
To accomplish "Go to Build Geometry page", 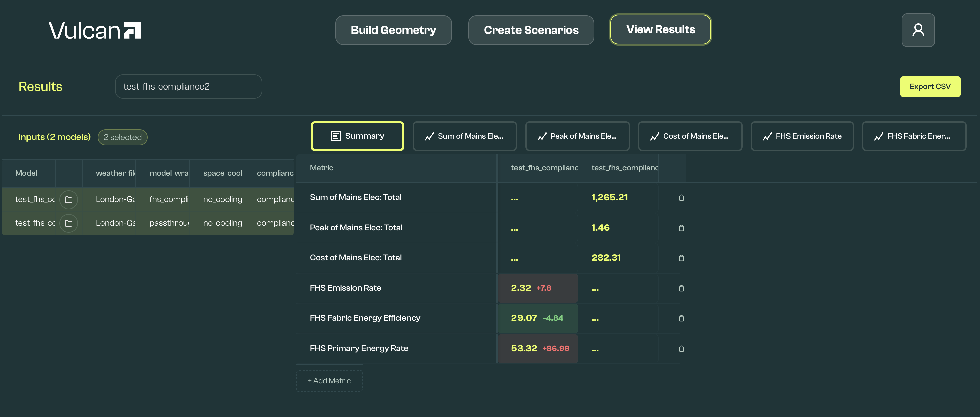I will coord(393,30).
